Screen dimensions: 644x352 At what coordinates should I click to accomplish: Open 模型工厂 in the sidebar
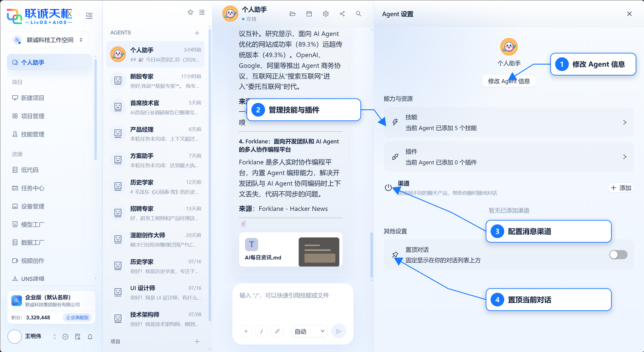click(49, 224)
